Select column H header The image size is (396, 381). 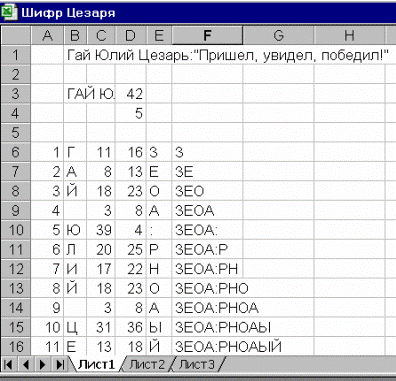(x=349, y=36)
